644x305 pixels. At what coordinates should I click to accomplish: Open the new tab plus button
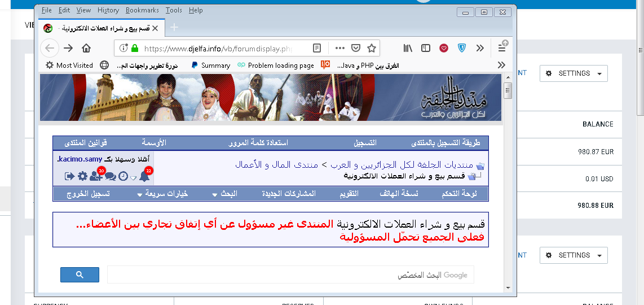174,27
